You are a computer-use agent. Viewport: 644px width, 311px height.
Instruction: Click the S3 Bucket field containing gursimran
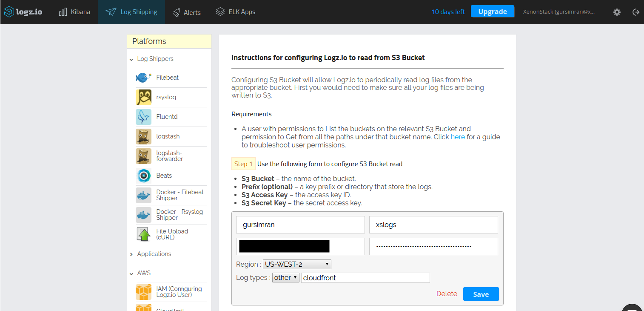pyautogui.click(x=300, y=225)
